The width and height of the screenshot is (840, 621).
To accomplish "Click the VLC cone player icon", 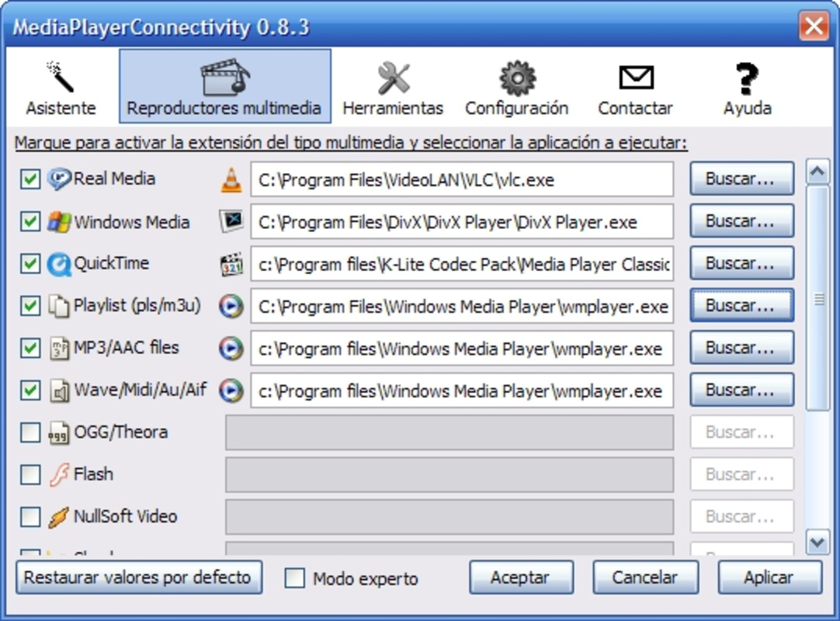I will 231,179.
